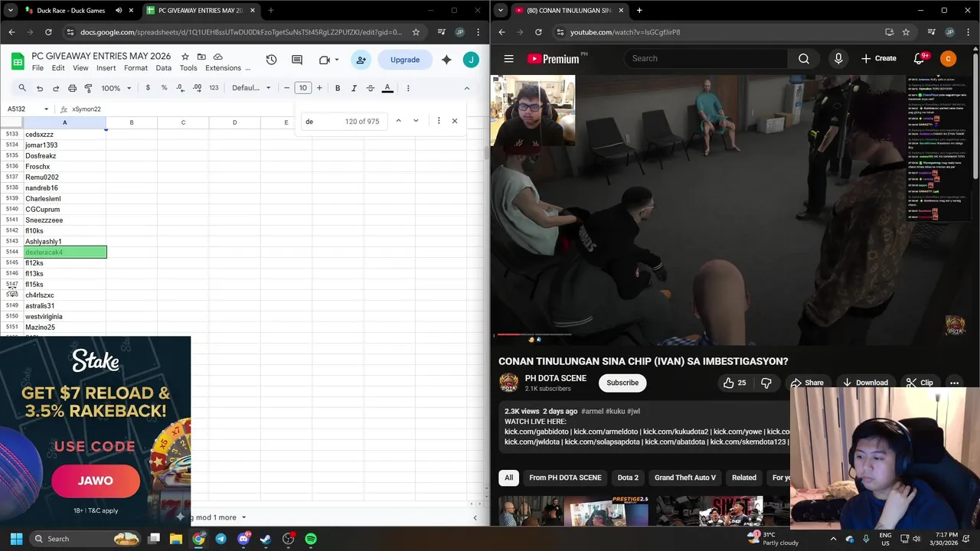Like the YouTube video thumbs up
Screen dimensions: 980x551
pyautogui.click(x=734, y=383)
